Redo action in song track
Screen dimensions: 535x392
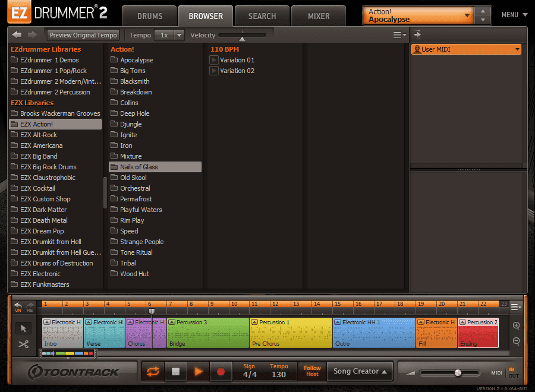[30, 307]
